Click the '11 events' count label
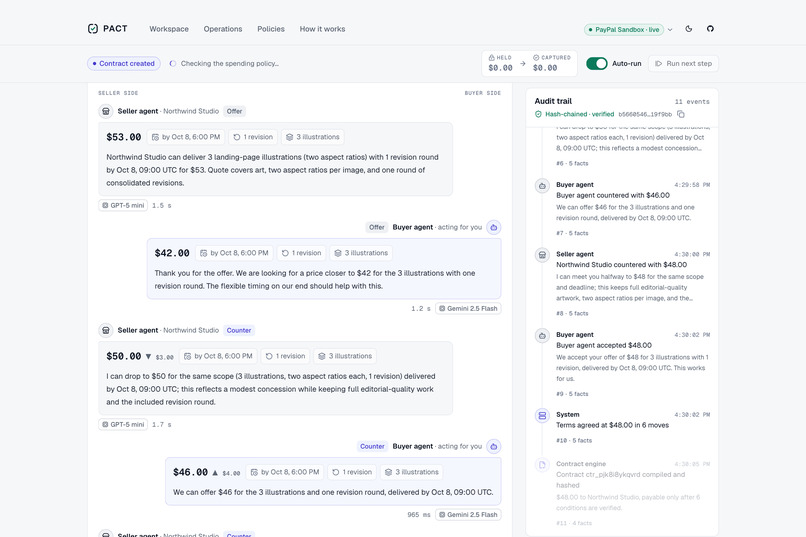806x537 pixels. (692, 102)
